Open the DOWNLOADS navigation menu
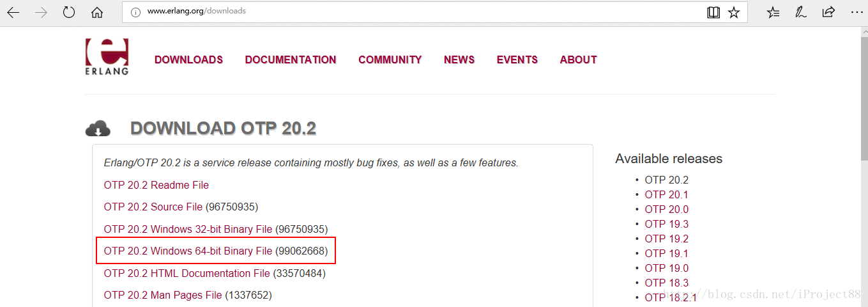This screenshot has width=868, height=307. (x=188, y=59)
